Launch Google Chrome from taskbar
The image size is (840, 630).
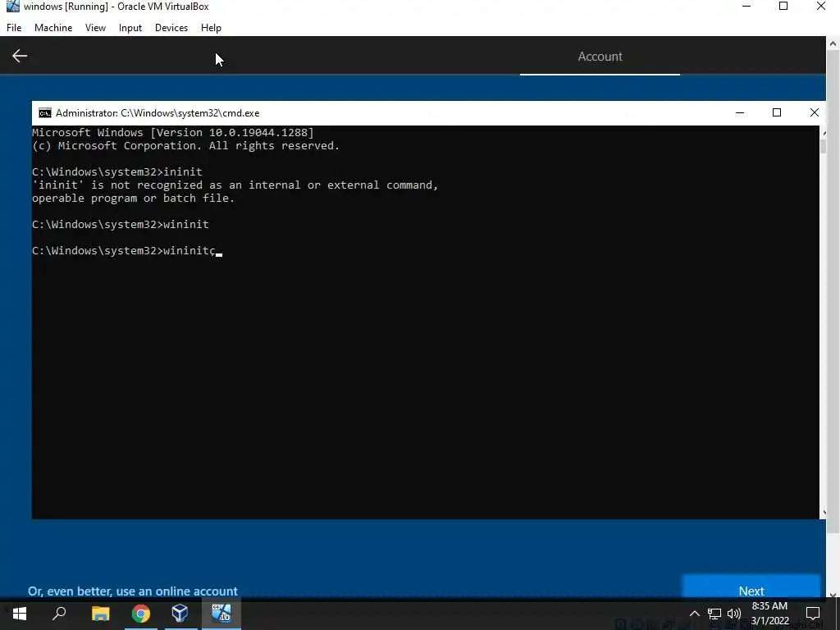coord(141,614)
